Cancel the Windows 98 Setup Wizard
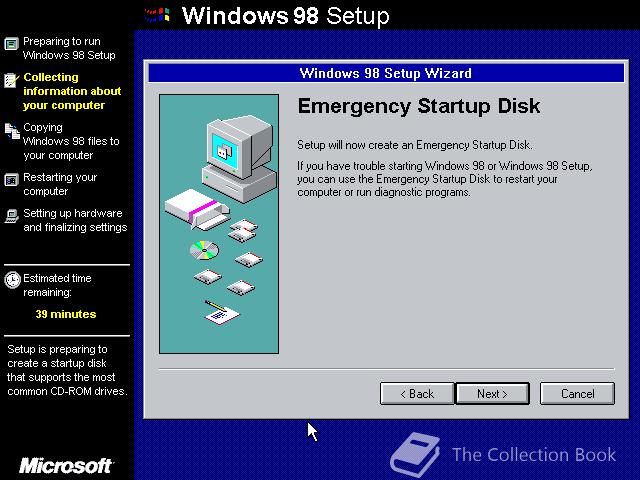Viewport: 640px width, 480px height. point(577,393)
